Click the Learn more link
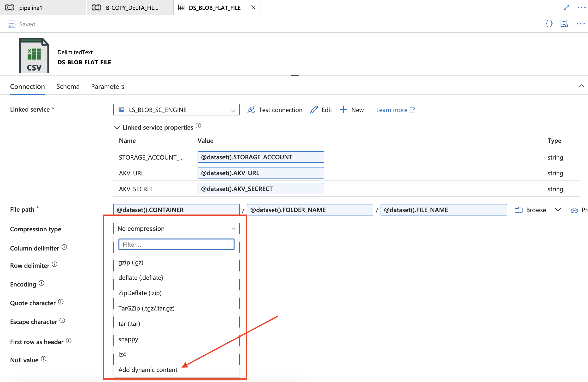This screenshot has height=382, width=588. pyautogui.click(x=392, y=110)
